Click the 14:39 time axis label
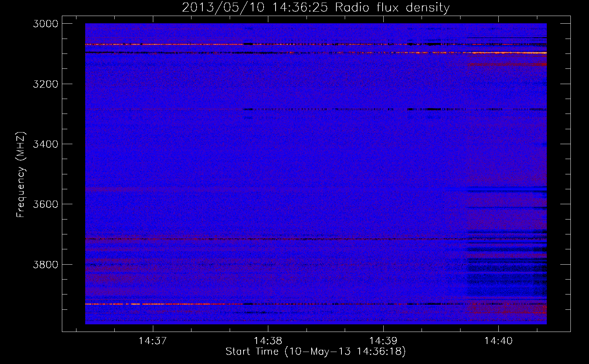Image resolution: width=589 pixels, height=364 pixels. (383, 341)
